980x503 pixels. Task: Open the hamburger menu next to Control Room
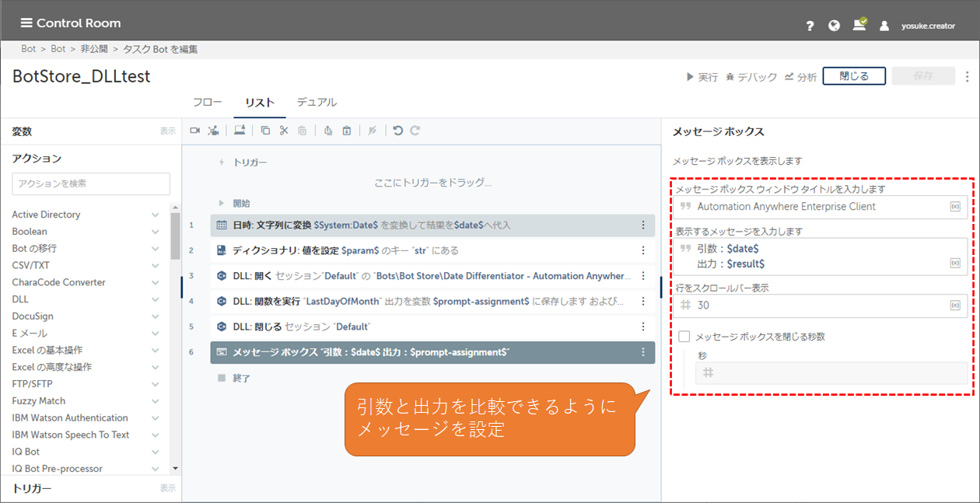[26, 23]
